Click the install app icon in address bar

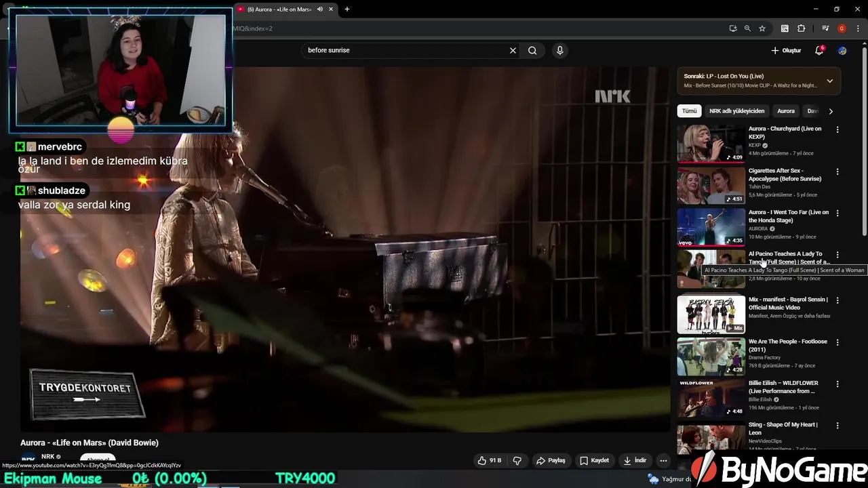733,28
